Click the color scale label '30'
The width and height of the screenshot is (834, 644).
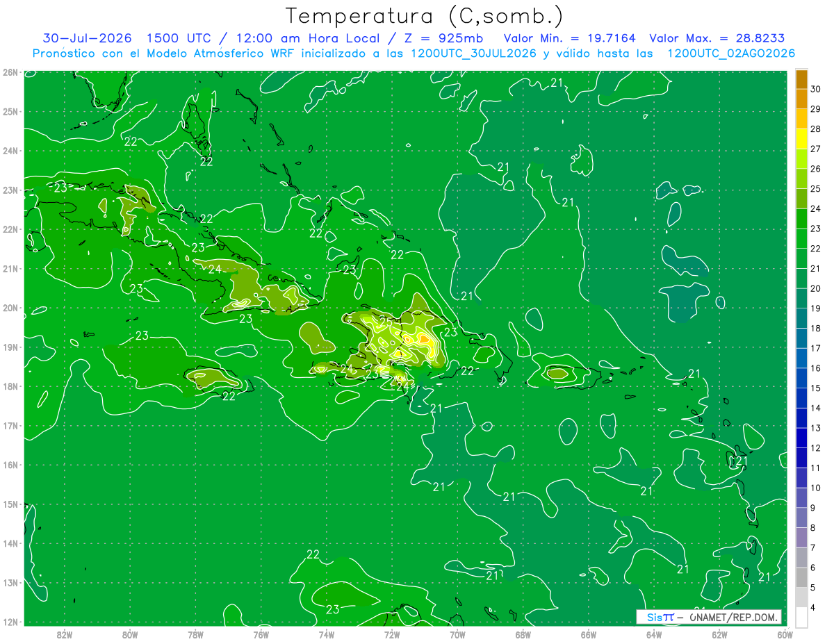pos(816,89)
